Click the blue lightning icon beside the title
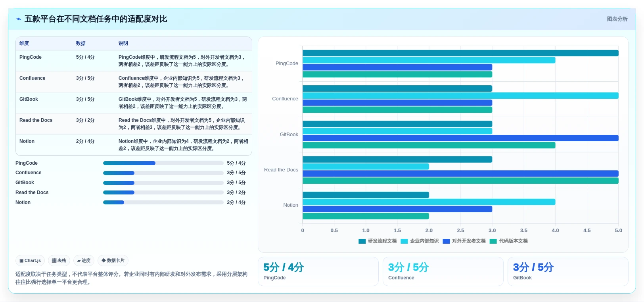This screenshot has height=302, width=644. pos(19,19)
